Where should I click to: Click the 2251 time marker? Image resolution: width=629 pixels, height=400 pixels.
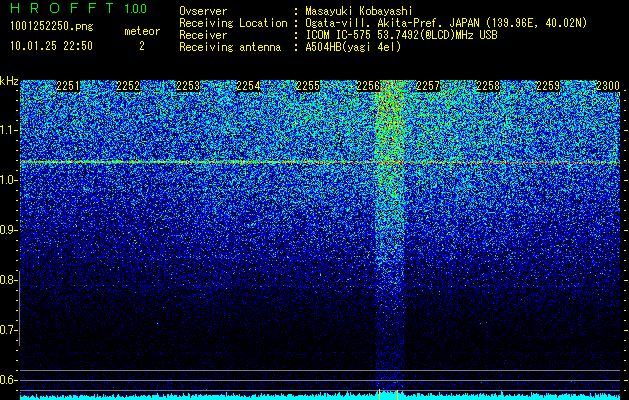[68, 86]
